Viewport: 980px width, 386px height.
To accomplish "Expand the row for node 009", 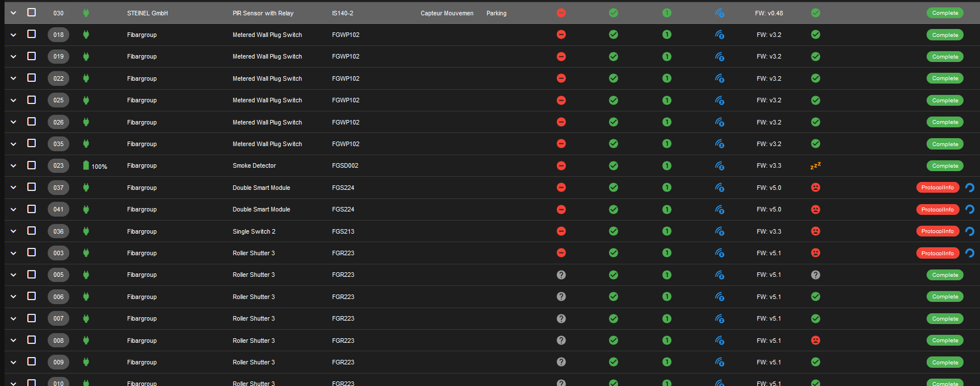I will point(13,362).
